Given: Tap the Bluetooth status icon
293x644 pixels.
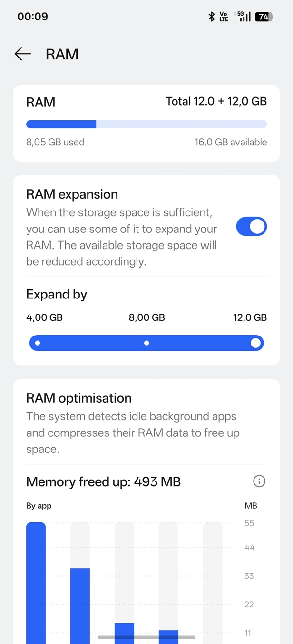Looking at the screenshot, I should click(212, 17).
